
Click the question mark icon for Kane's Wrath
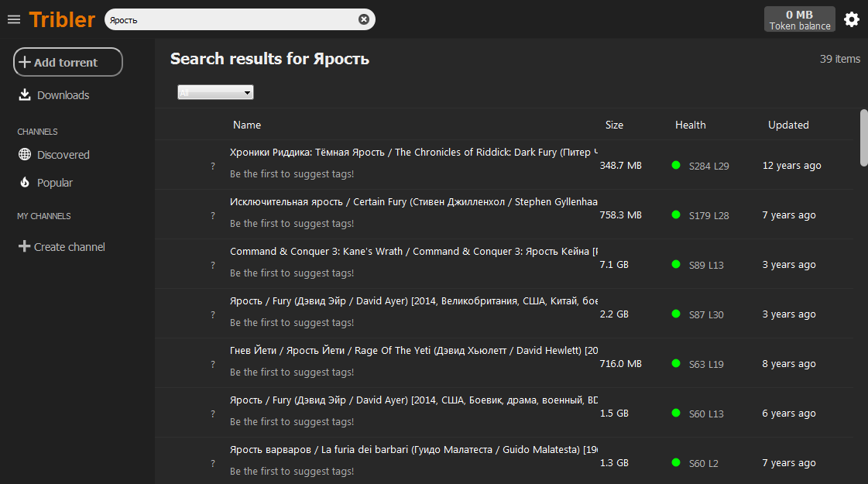(213, 265)
